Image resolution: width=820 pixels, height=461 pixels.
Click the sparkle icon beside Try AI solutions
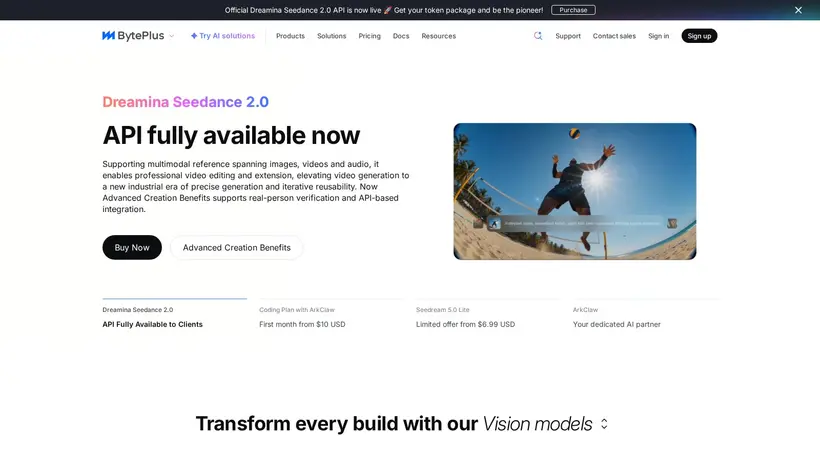pos(194,36)
